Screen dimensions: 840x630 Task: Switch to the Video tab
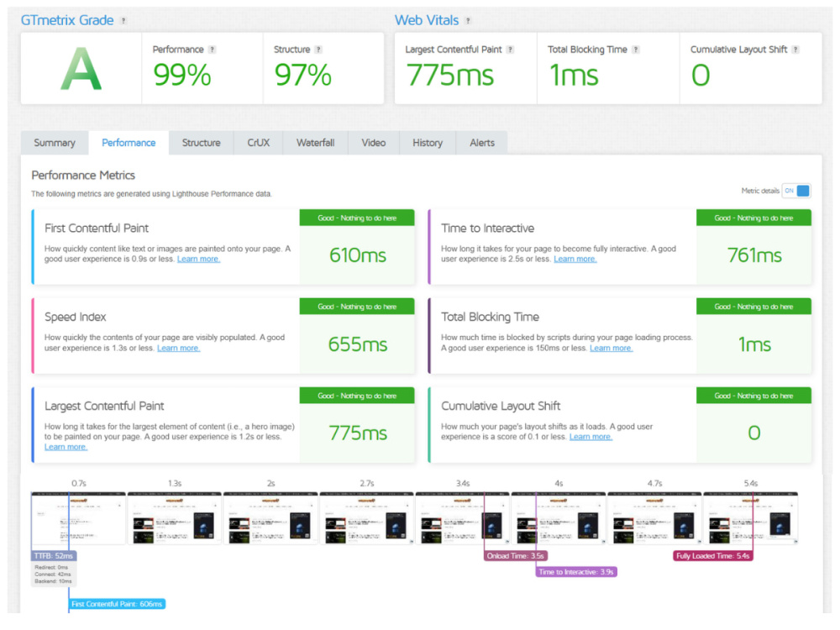374,143
